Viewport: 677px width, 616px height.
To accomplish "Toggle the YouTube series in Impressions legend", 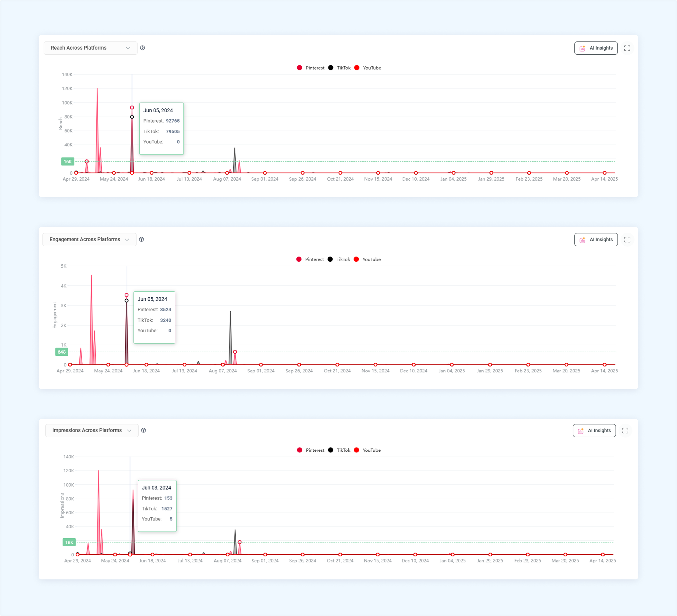I will pyautogui.click(x=367, y=450).
